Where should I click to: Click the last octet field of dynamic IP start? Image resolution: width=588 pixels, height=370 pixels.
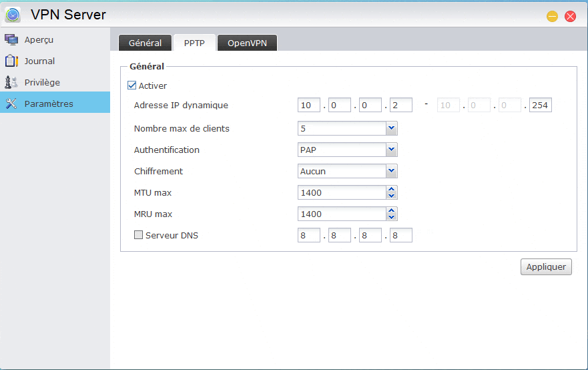[400, 106]
